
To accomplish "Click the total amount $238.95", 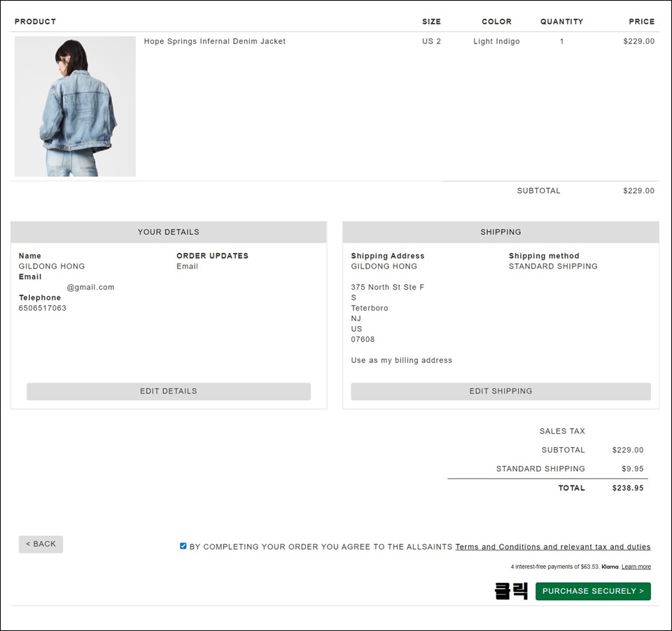I will 628,488.
